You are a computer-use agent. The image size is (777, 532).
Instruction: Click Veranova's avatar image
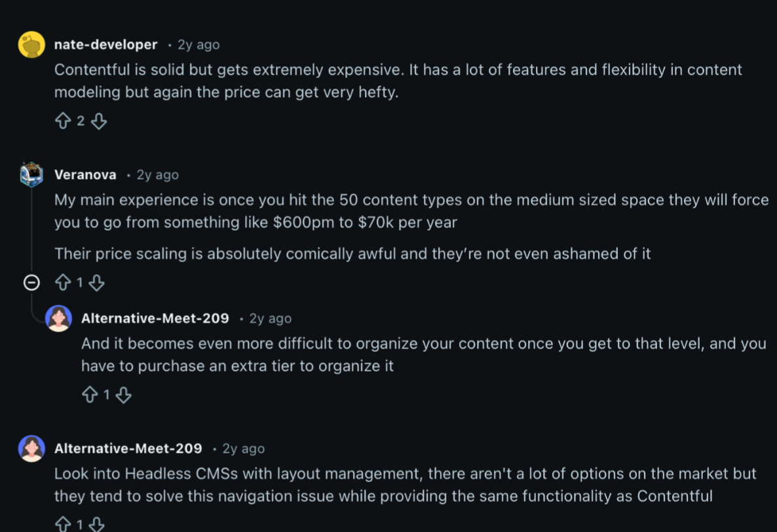click(x=31, y=175)
